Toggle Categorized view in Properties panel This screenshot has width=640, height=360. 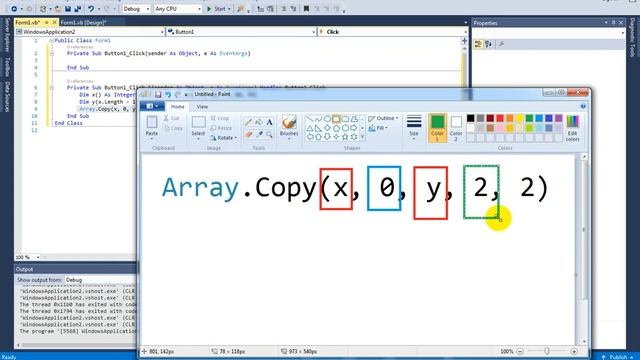click(478, 44)
